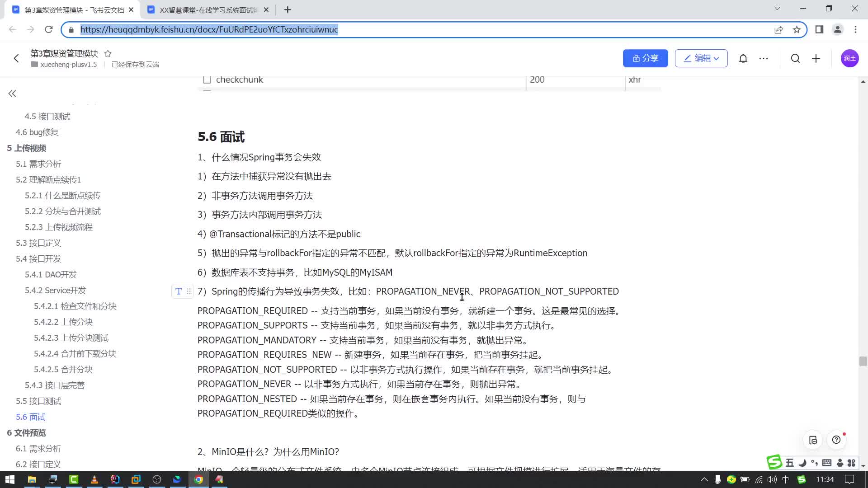Select highlighted outline 5.6 面试
Screen dimensions: 868x488
[x=31, y=417]
